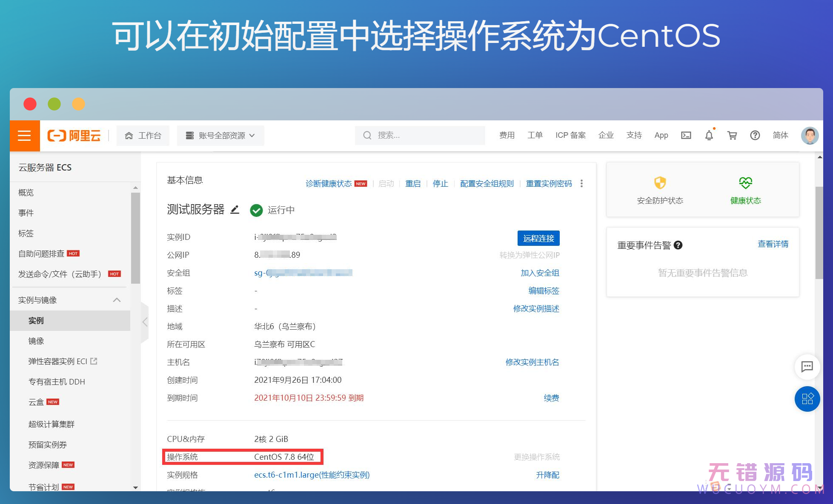
Task: Collapse the 实例与镜像 section
Action: point(117,299)
